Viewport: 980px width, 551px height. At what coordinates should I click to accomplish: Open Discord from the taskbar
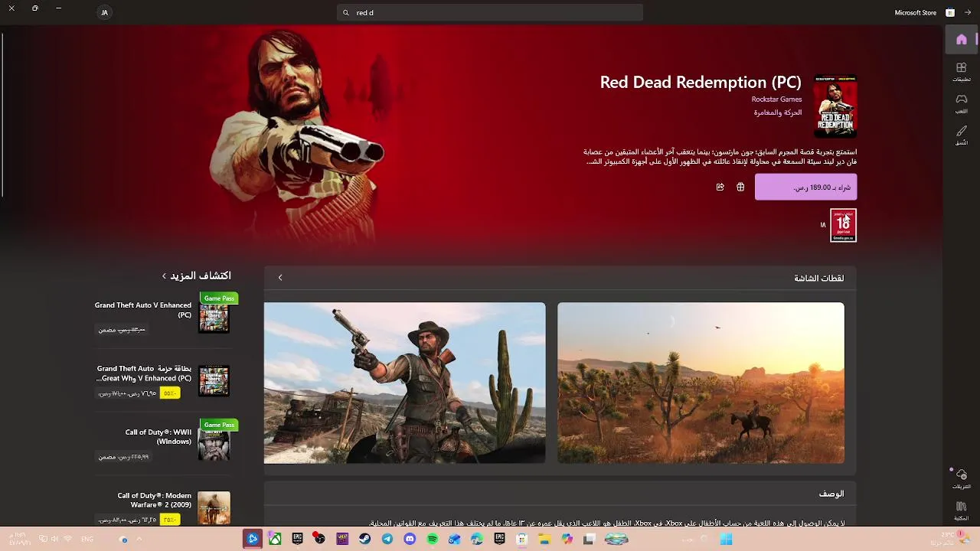(x=410, y=539)
